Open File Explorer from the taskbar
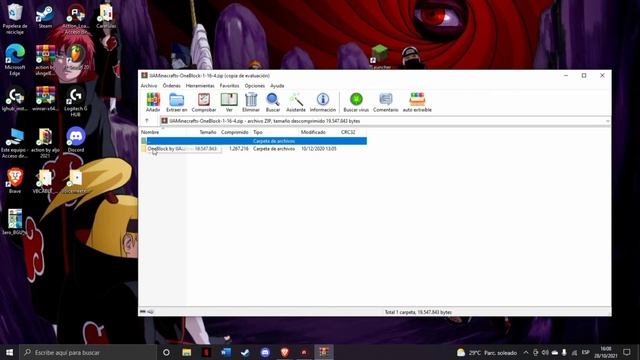640x360 pixels. [x=187, y=352]
